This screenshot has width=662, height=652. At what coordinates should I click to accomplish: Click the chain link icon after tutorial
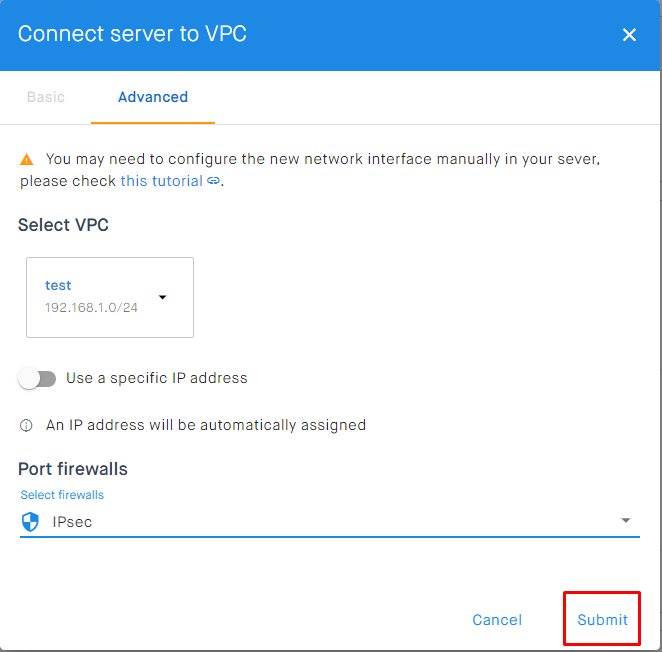tap(213, 181)
